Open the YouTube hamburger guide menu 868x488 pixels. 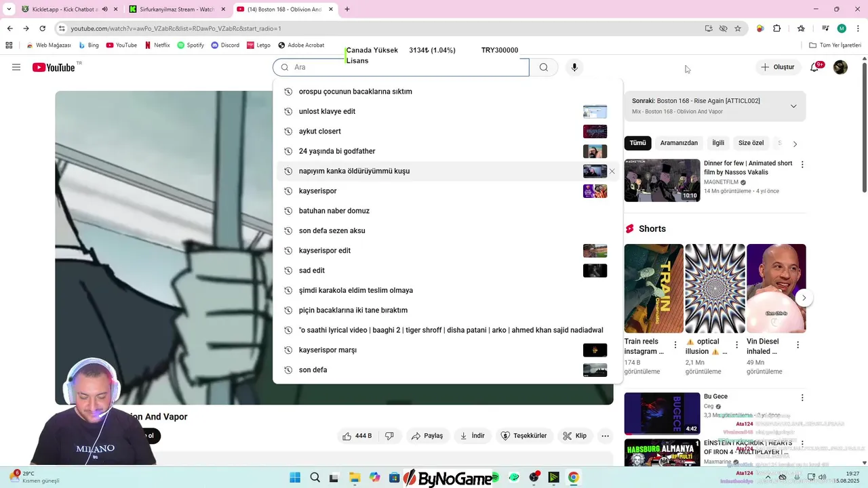[x=16, y=67]
